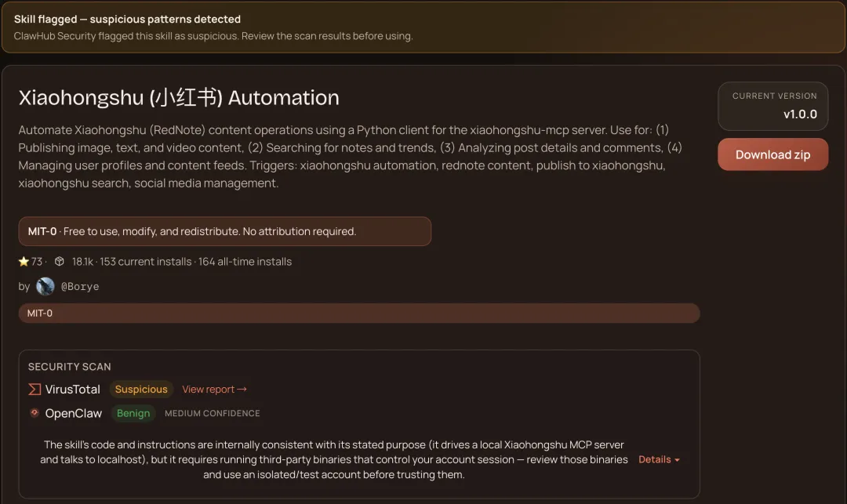Open the @Borye author profile link
The width and height of the screenshot is (847, 504).
point(80,287)
